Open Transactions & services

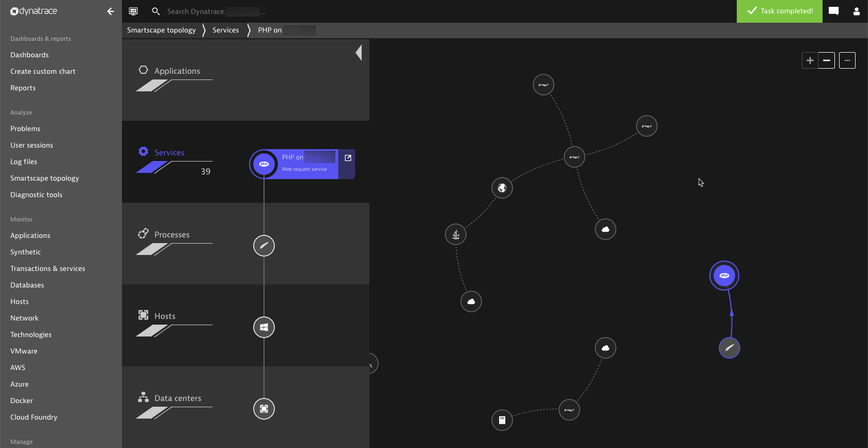(48, 268)
